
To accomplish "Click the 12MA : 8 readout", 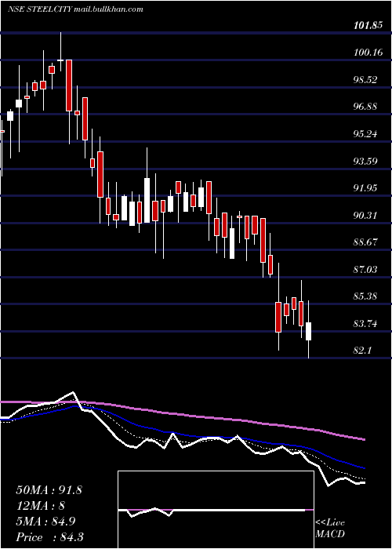I will 40,506.
